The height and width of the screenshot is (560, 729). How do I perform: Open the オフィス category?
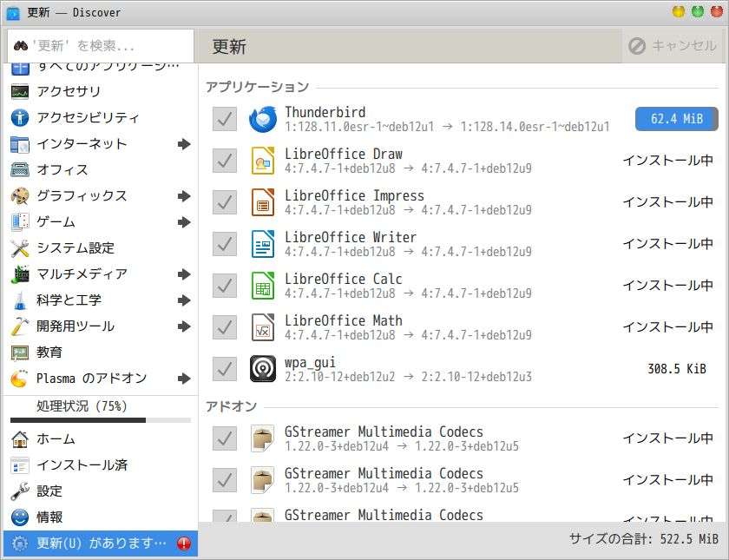pyautogui.click(x=101, y=170)
